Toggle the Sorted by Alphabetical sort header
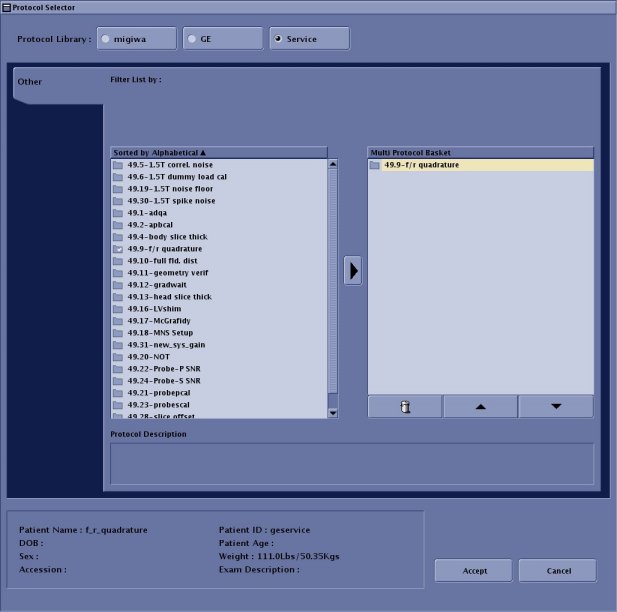This screenshot has width=617, height=612. [160, 152]
